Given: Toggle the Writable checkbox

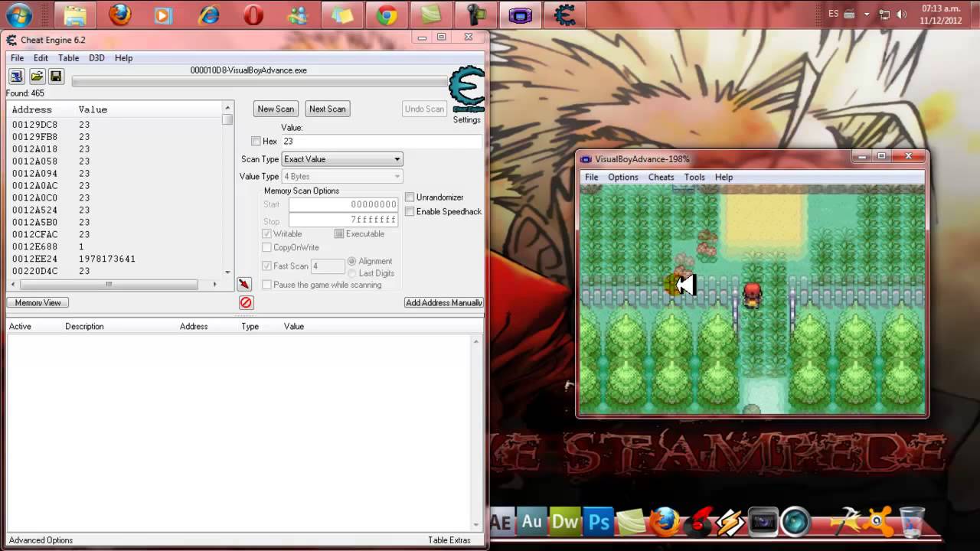Looking at the screenshot, I should click(x=266, y=234).
